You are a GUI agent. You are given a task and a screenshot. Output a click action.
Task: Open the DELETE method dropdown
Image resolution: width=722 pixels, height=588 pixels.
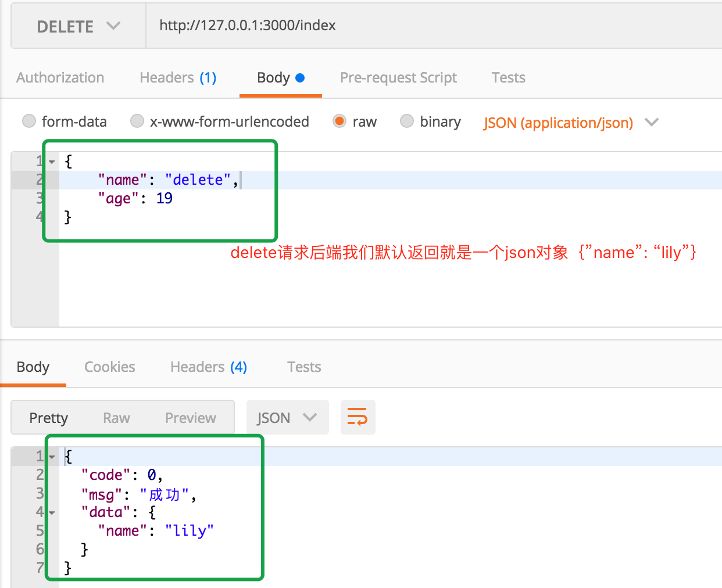click(78, 26)
